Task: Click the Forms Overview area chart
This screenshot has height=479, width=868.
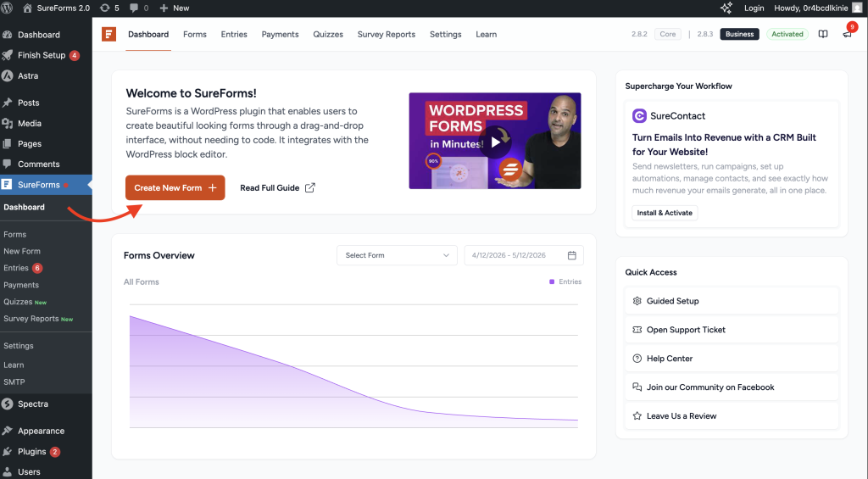Action: (x=353, y=366)
